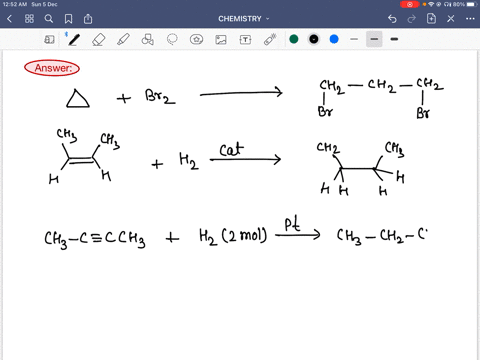
Task: Select the Eraser tool
Action: [x=99, y=40]
